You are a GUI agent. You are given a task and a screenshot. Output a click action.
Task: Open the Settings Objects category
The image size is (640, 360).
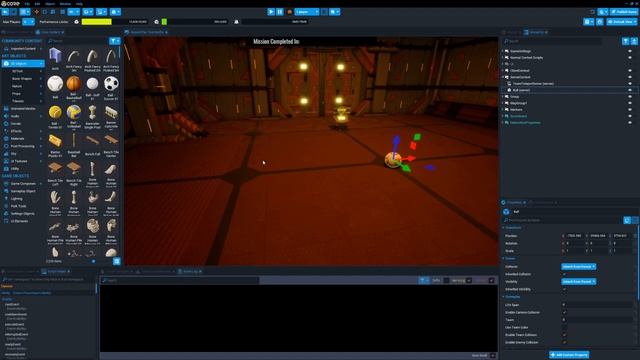click(x=22, y=213)
